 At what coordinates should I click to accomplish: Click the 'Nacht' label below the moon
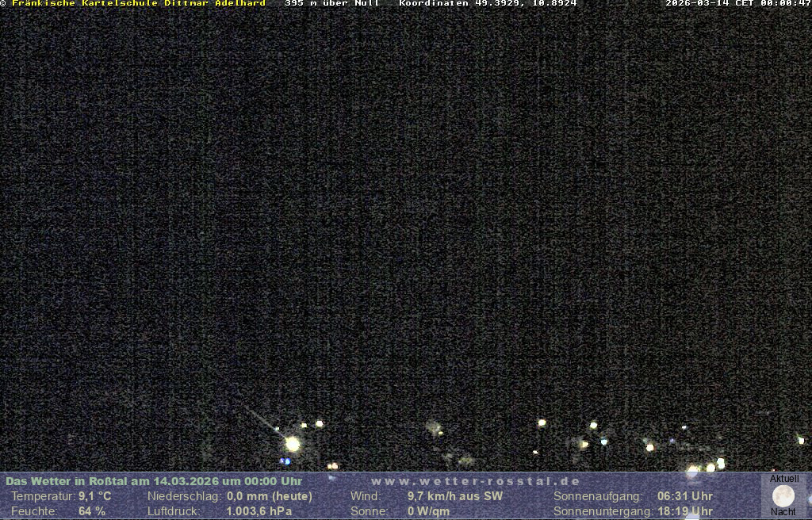[783, 512]
